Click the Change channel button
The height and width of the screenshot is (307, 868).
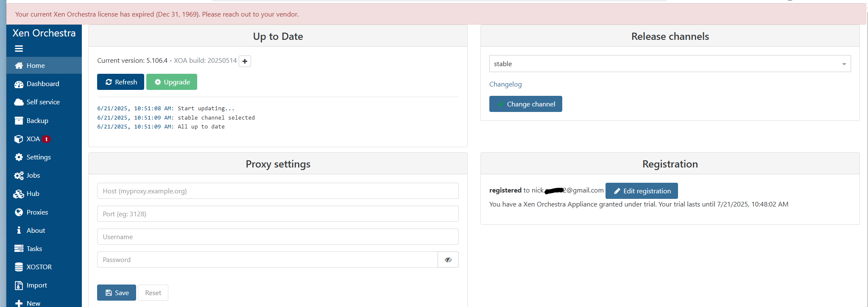coord(526,104)
